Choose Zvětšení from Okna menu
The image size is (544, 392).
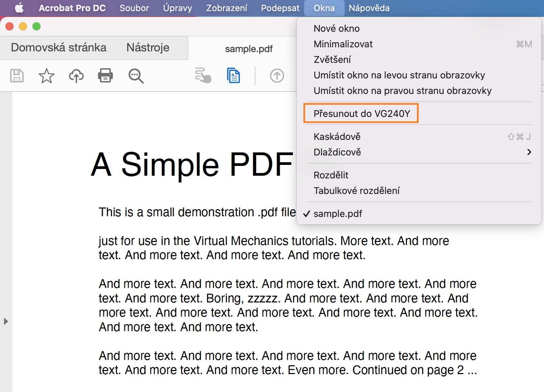(x=419, y=59)
